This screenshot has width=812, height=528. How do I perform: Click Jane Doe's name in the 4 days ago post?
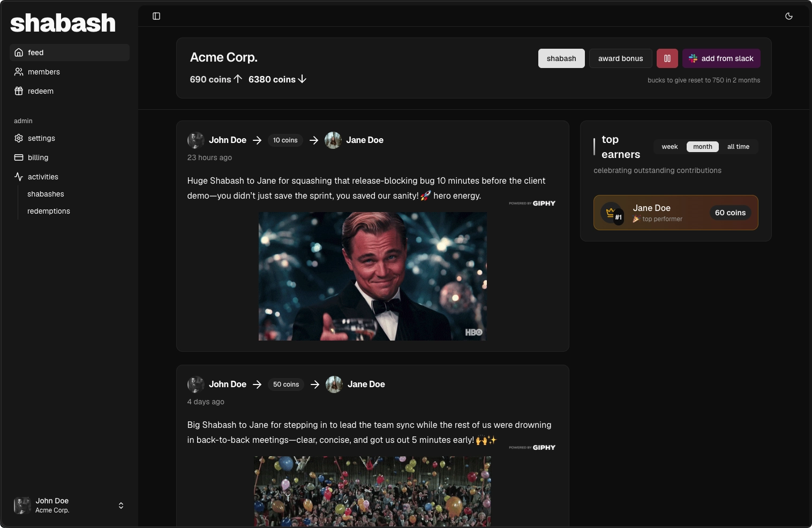[366, 384]
